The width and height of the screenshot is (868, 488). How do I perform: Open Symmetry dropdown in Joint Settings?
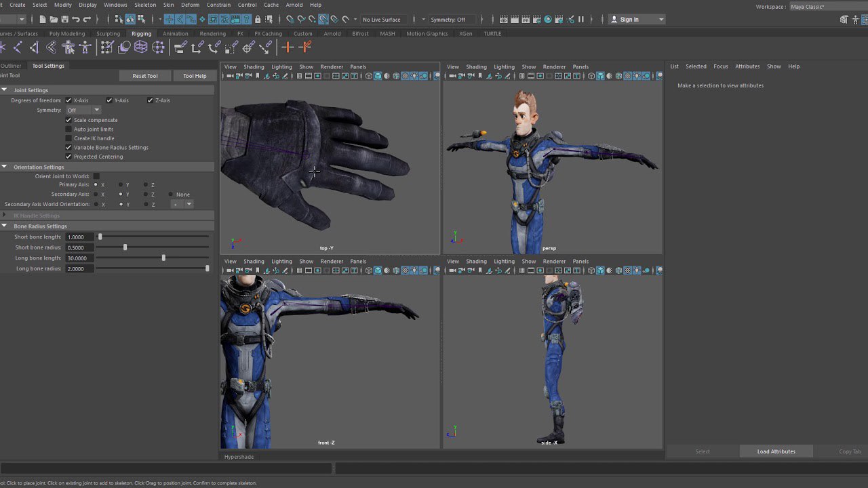[83, 110]
